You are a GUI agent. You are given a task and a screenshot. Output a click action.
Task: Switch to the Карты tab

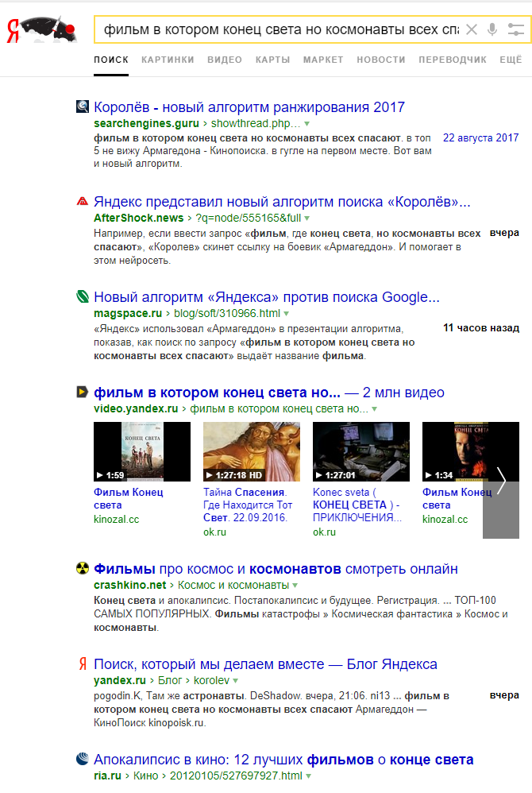click(x=273, y=60)
